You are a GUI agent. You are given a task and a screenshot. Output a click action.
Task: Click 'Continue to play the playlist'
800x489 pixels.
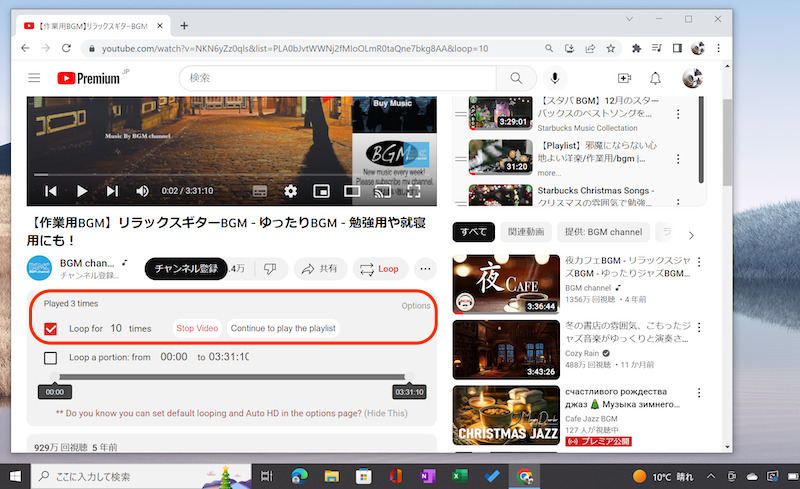282,328
